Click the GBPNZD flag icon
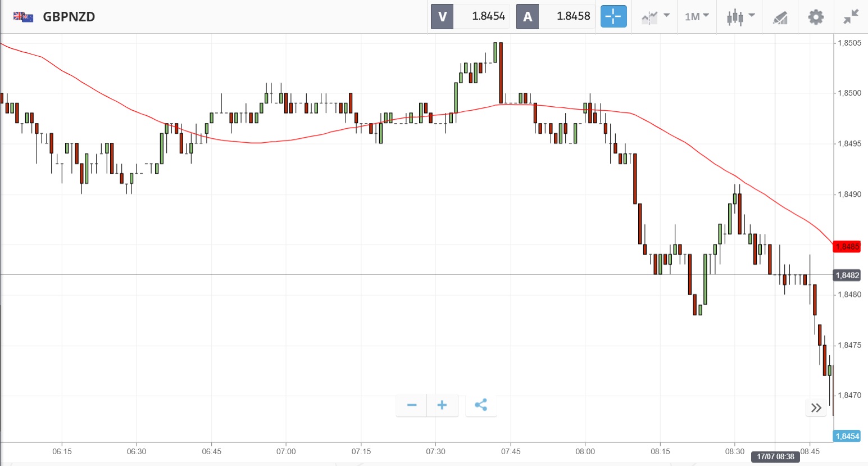868x466 pixels. click(x=23, y=17)
